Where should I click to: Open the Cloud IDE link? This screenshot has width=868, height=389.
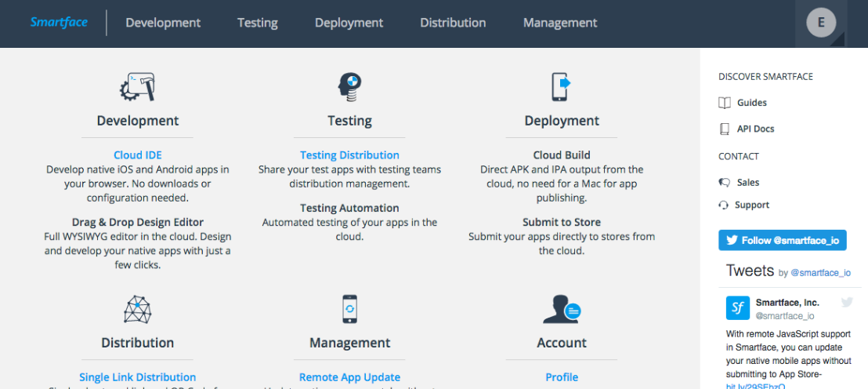(137, 155)
